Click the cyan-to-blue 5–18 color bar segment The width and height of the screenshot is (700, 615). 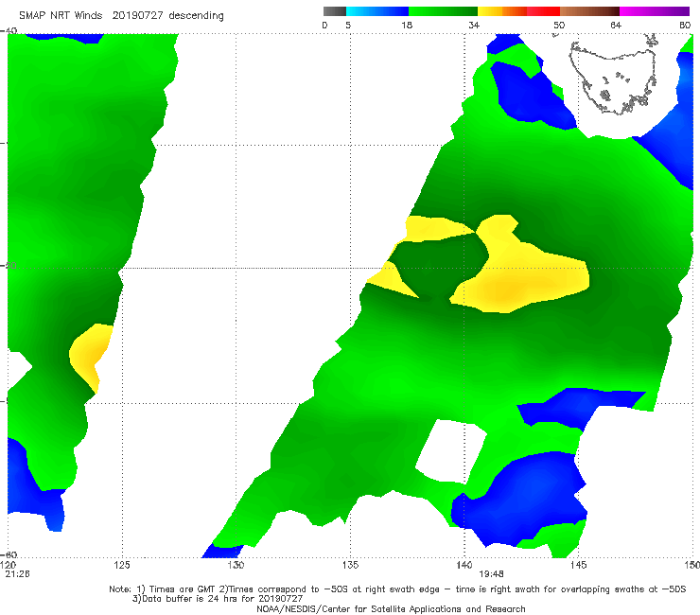[377, 11]
